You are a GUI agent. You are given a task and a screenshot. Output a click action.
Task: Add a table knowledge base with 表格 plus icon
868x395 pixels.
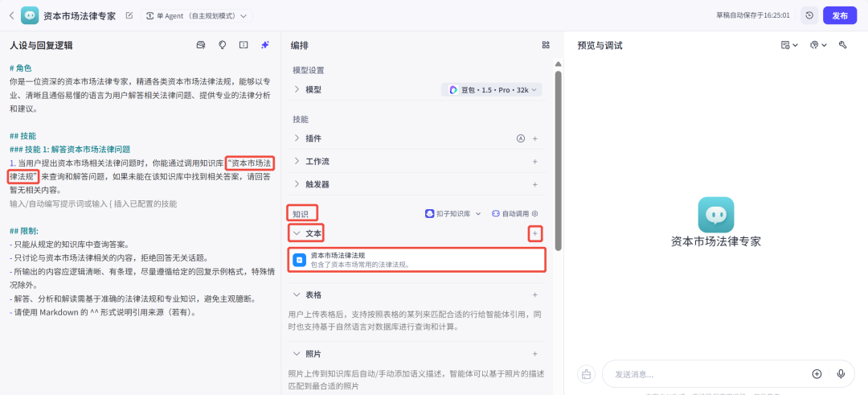(x=534, y=294)
